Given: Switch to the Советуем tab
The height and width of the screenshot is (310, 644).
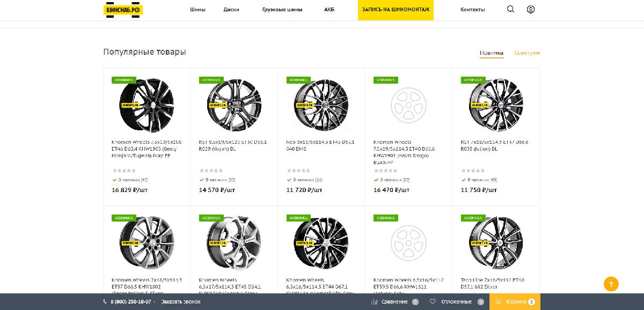Looking at the screenshot, I should 527,53.
